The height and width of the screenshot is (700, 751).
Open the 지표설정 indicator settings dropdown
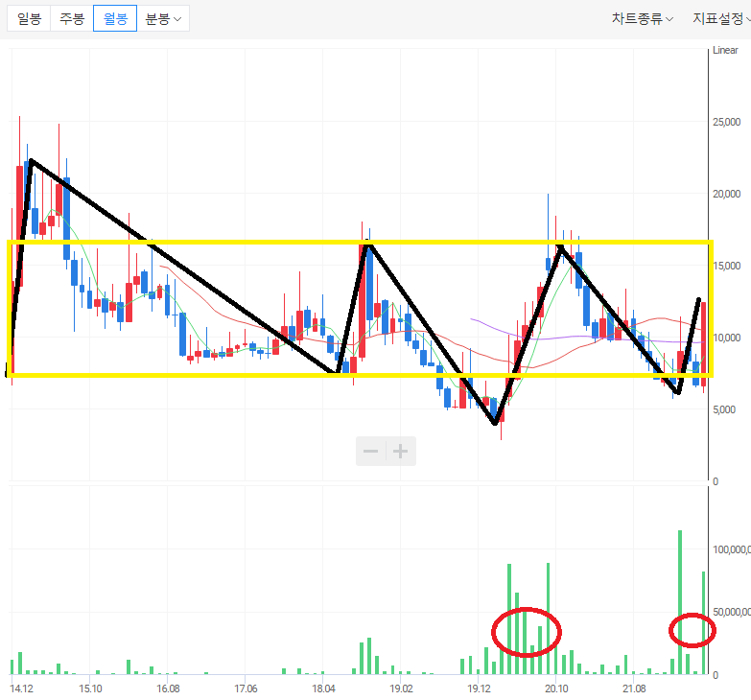[721, 18]
